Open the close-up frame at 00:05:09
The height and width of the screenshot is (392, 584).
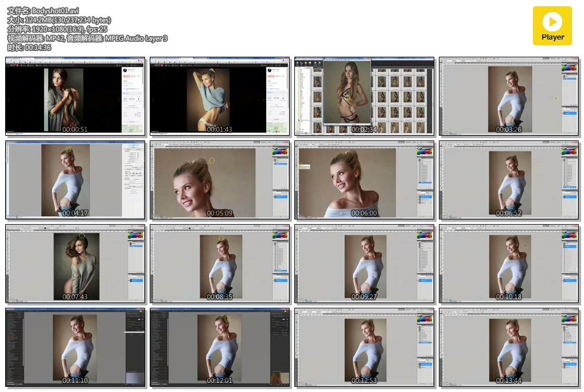point(220,180)
